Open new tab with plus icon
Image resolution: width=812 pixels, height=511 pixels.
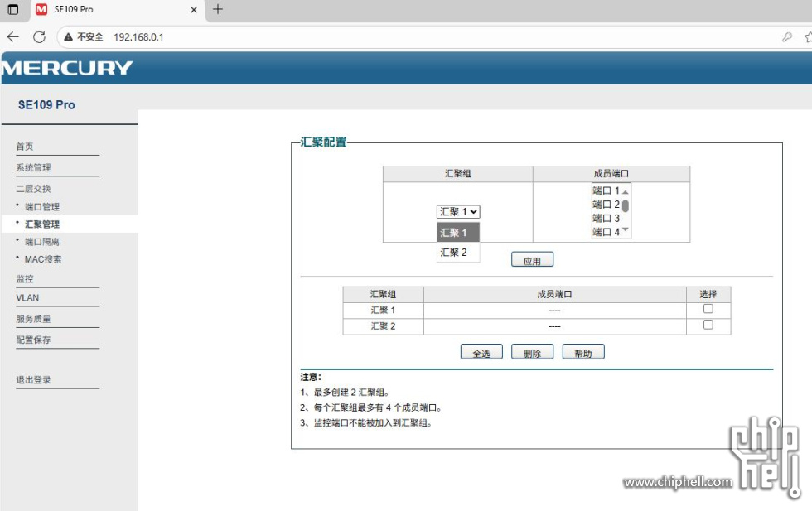pyautogui.click(x=218, y=10)
